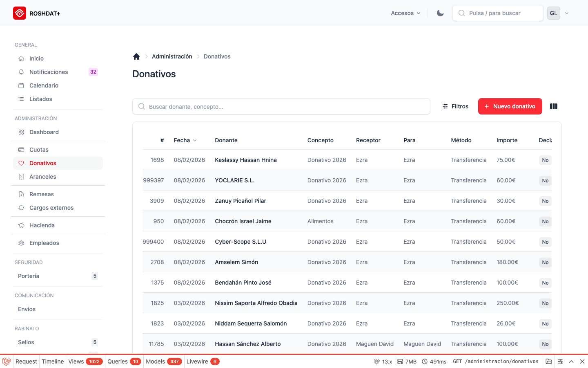Switch to the Timeline debugbar tab
This screenshot has height=368, width=588.
(x=53, y=361)
